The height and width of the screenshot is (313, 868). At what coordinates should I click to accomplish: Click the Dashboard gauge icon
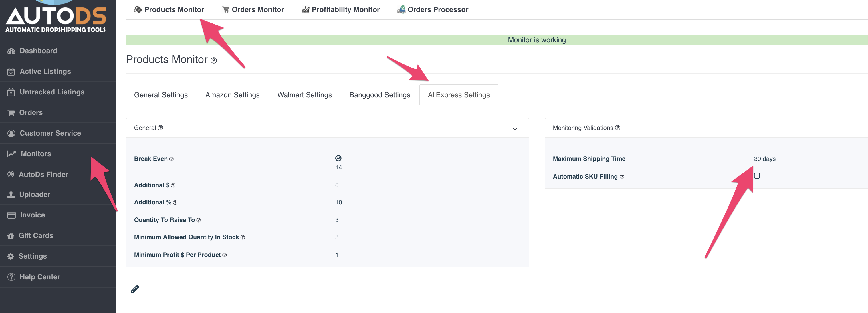11,51
